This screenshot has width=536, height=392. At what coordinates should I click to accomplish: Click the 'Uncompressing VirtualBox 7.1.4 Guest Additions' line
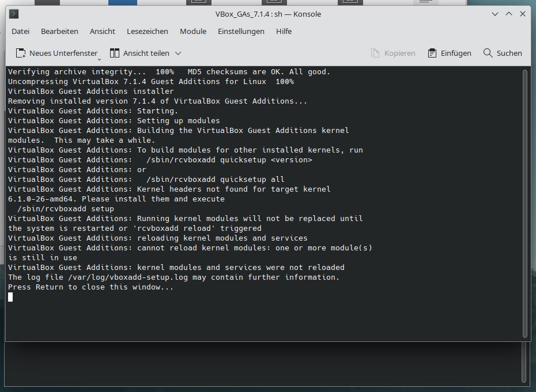(x=151, y=82)
